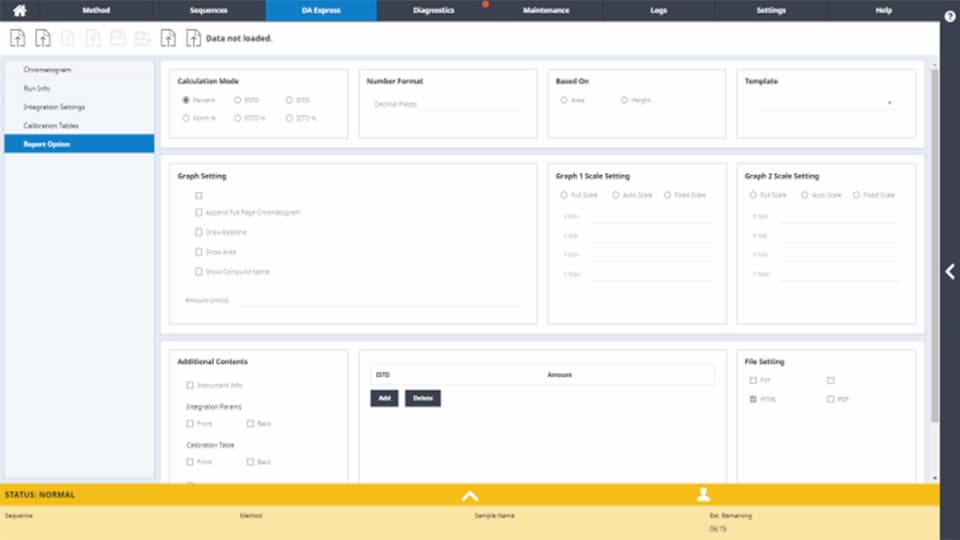960x540 pixels.
Task: Select Report Option in the sidebar
Action: [79, 144]
